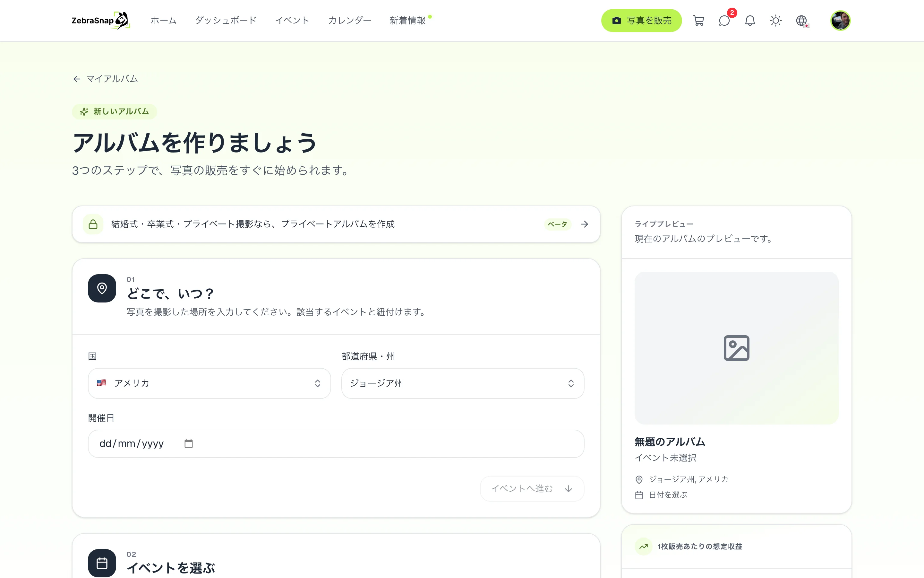The height and width of the screenshot is (578, 924).
Task: Click ジョージア州, アメリカ location text
Action: pyautogui.click(x=689, y=479)
